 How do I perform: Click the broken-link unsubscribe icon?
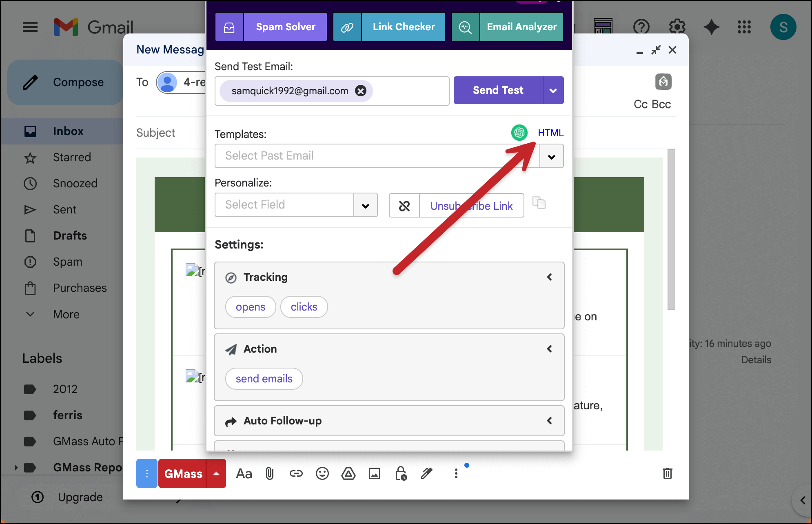pos(404,206)
